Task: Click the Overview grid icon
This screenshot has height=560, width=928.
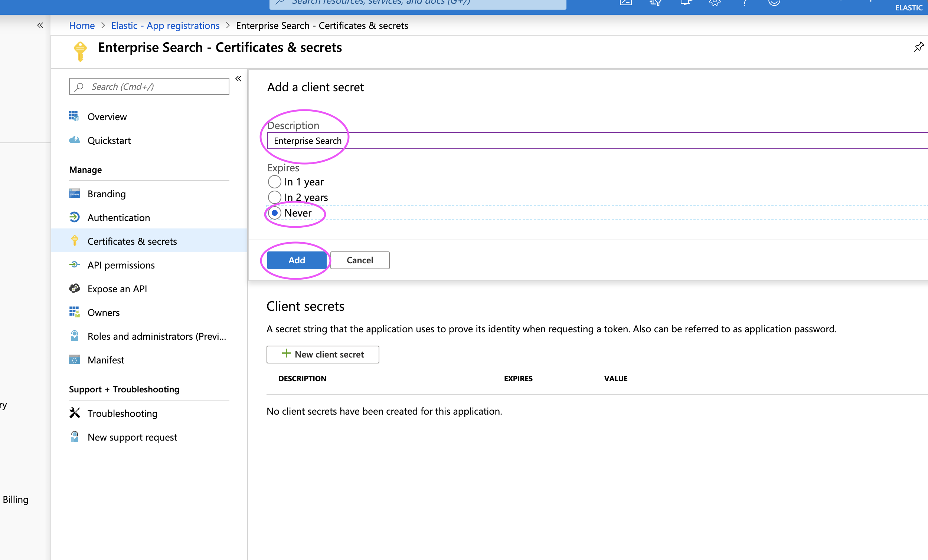Action: coord(74,116)
